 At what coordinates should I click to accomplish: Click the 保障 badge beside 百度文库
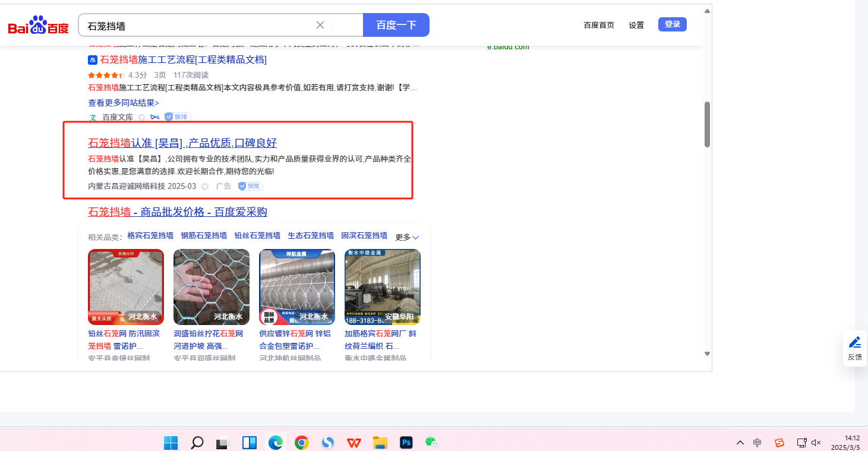coord(178,117)
